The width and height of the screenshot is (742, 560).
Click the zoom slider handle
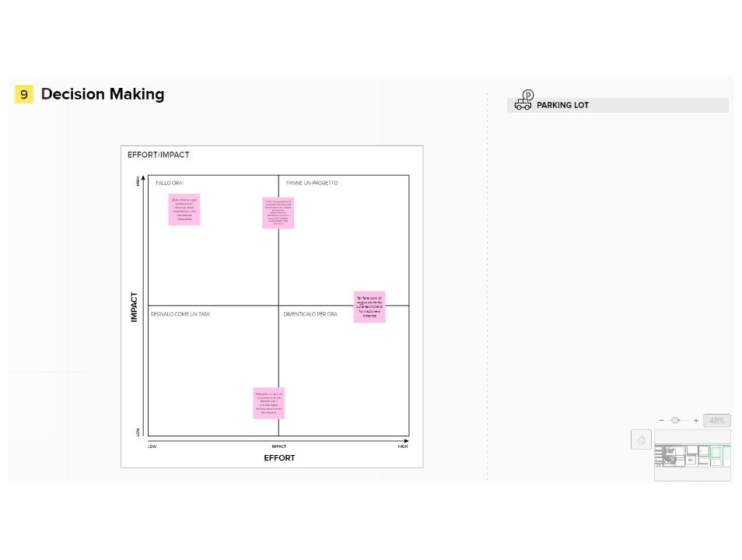[x=675, y=420]
